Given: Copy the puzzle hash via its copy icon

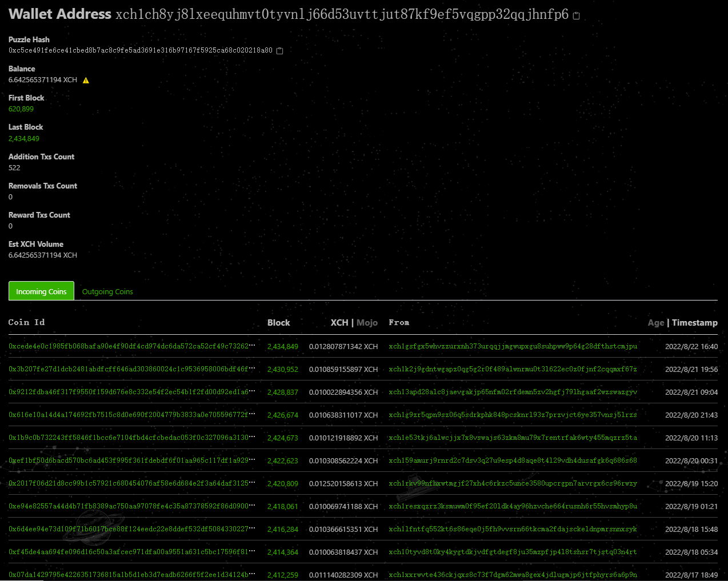Looking at the screenshot, I should pyautogui.click(x=279, y=50).
